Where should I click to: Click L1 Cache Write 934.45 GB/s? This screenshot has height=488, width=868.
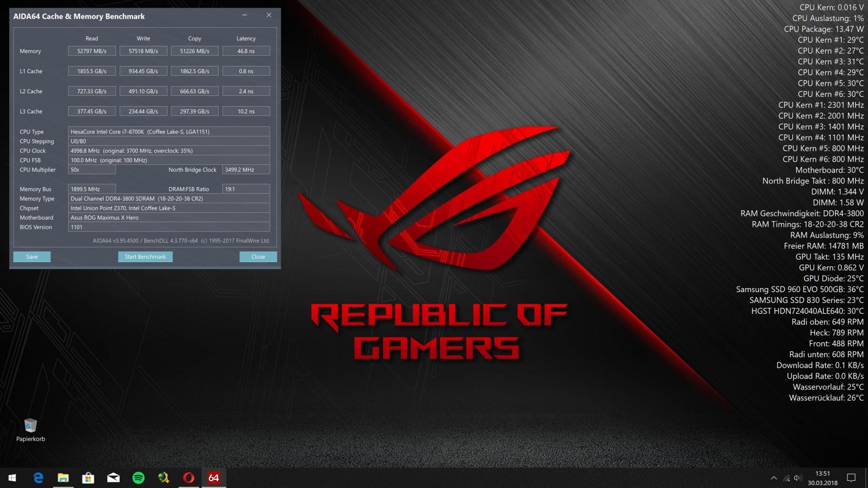(x=143, y=71)
